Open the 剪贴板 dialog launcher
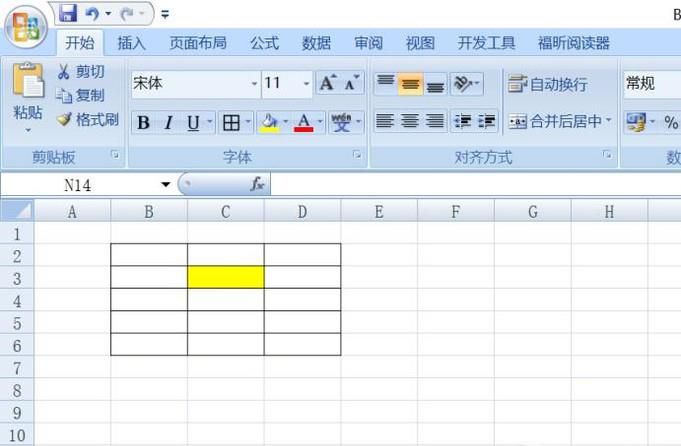Image resolution: width=681 pixels, height=446 pixels. pos(115,155)
